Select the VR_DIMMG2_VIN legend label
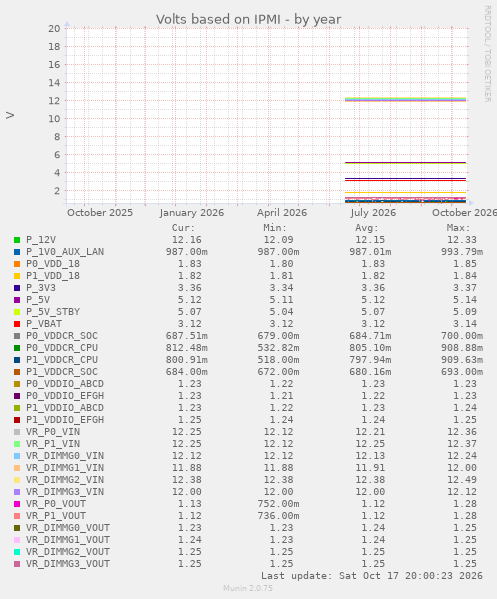Screen dimensions: 497x599 tap(65, 480)
